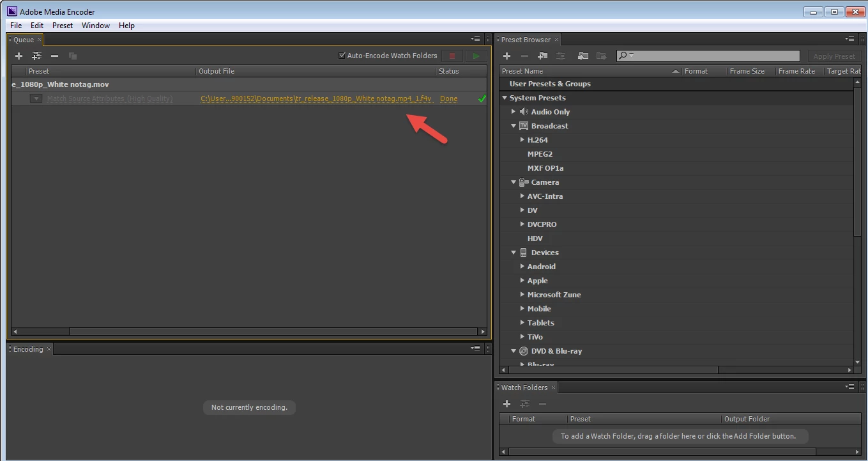Collapse the Broadcast category
The width and height of the screenshot is (868, 461).
(x=514, y=126)
